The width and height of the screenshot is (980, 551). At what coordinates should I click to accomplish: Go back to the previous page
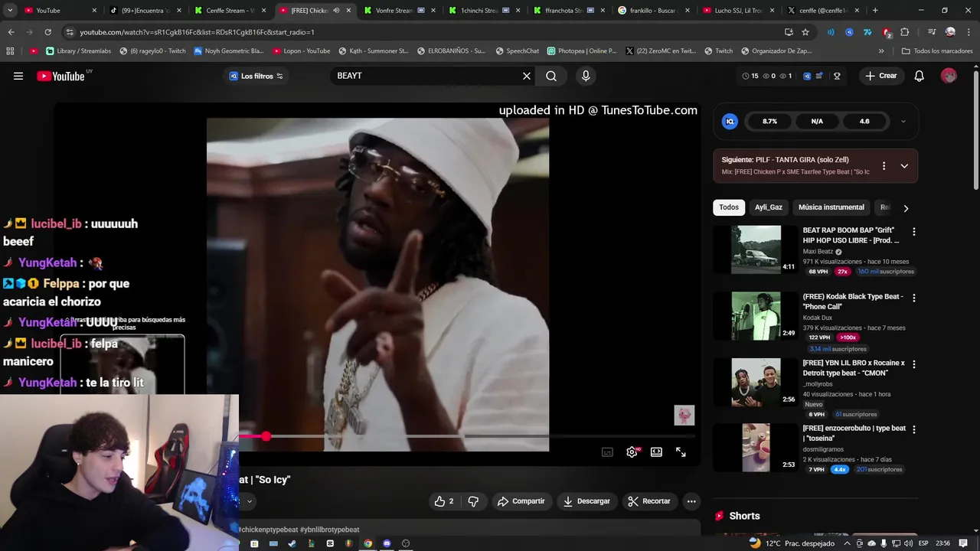(x=11, y=32)
